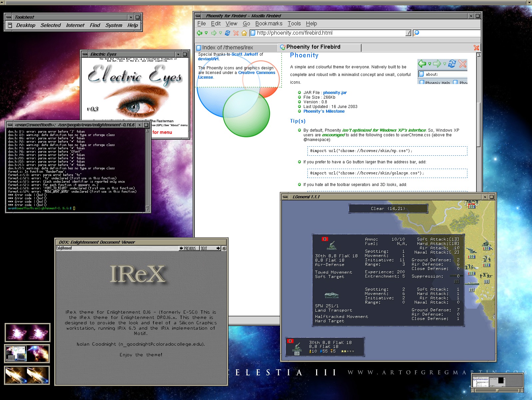
Task: Go to Home via Firebird house icon
Action: [244, 33]
